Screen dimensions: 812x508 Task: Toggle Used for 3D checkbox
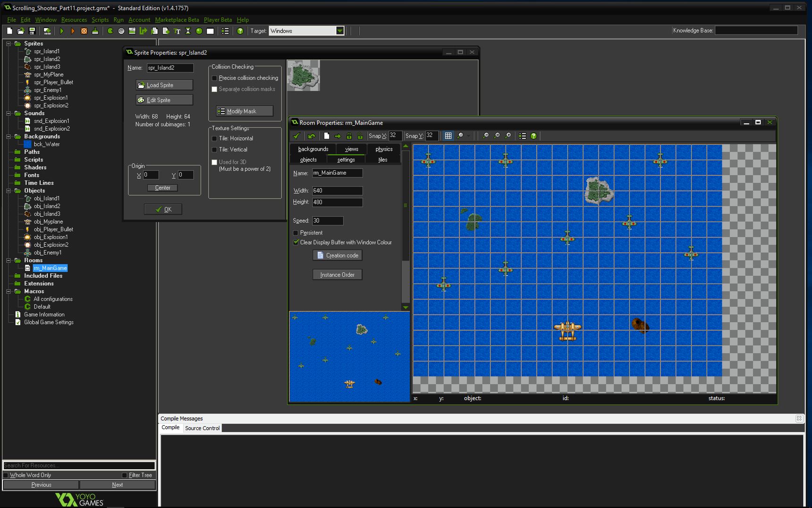(x=214, y=162)
